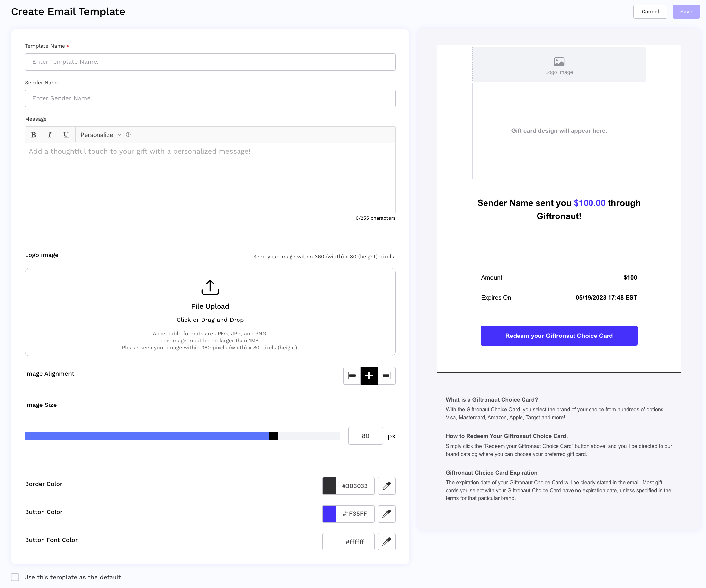706x588 pixels.
Task: Open the Button Font Color eyedropper picker
Action: click(x=386, y=542)
